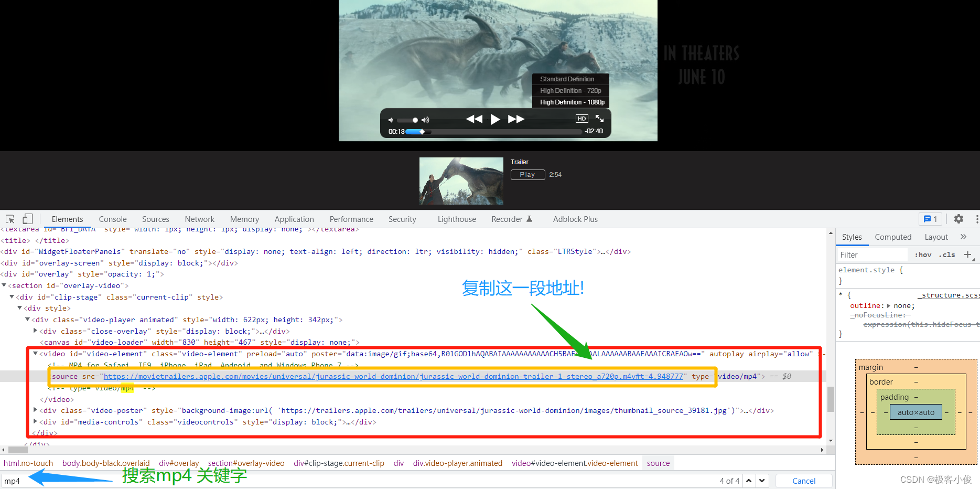
Task: Open the console messages badge
Action: point(931,219)
